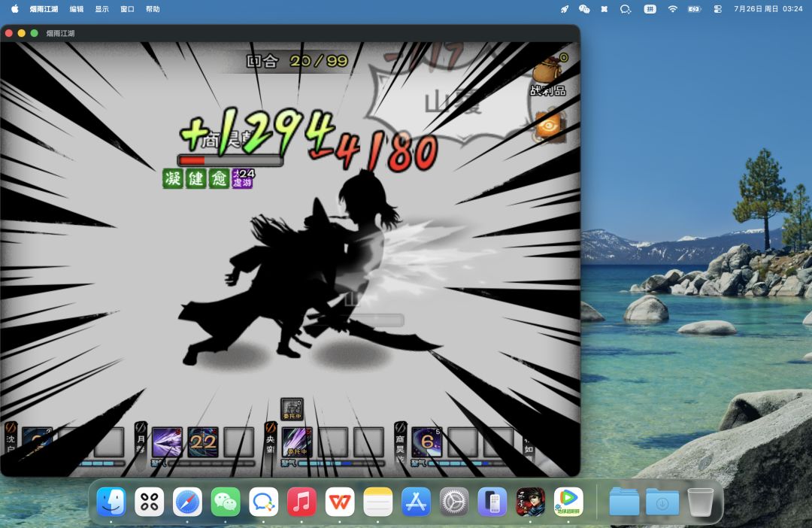
Task: Open the Trash in the Dock
Action: coord(700,502)
